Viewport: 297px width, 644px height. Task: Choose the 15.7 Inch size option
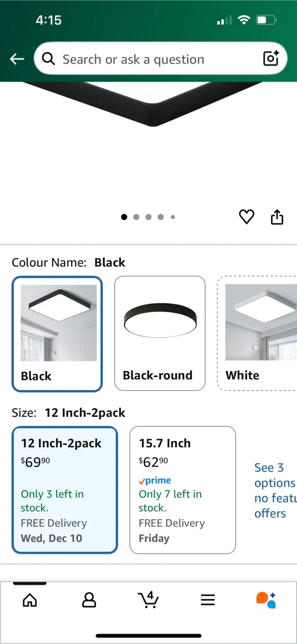click(182, 490)
